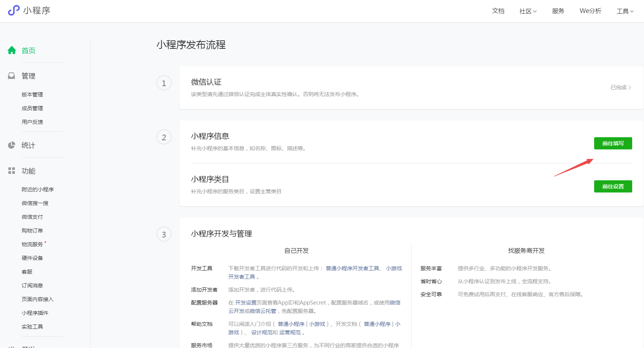Click the pie chart icon beside 统计
The image size is (644, 348).
[x=12, y=145]
